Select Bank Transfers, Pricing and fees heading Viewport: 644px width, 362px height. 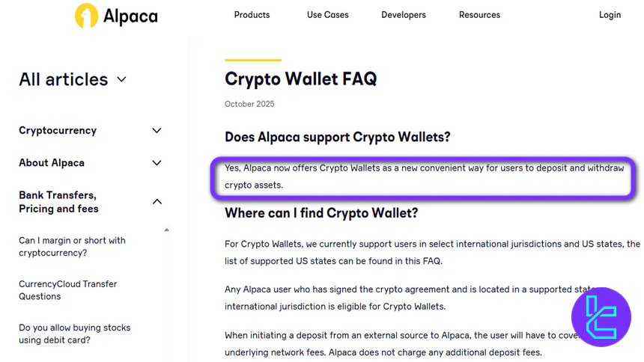(58, 202)
